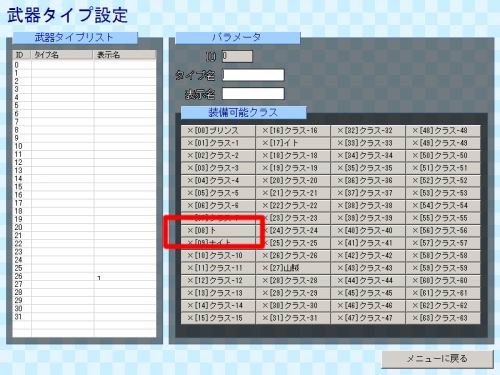Toggle class [44]クラス-44
This screenshot has width=500, height=375.
point(368,281)
